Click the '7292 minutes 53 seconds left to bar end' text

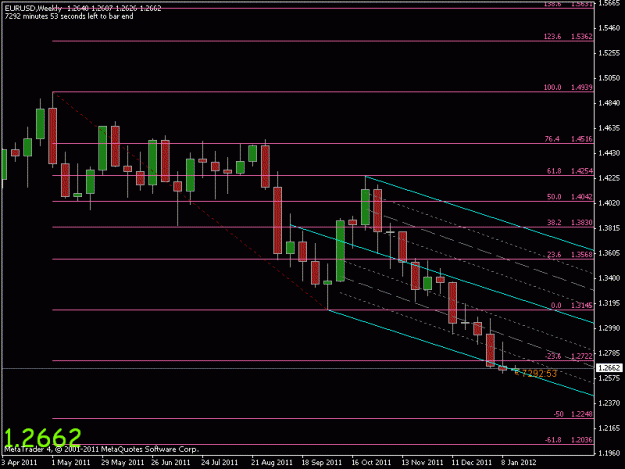coord(69,17)
